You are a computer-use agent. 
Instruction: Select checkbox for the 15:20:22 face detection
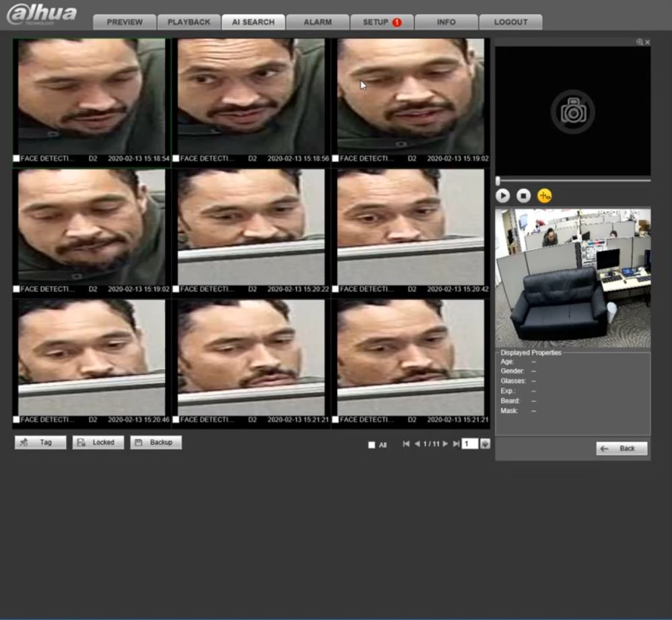coord(176,289)
